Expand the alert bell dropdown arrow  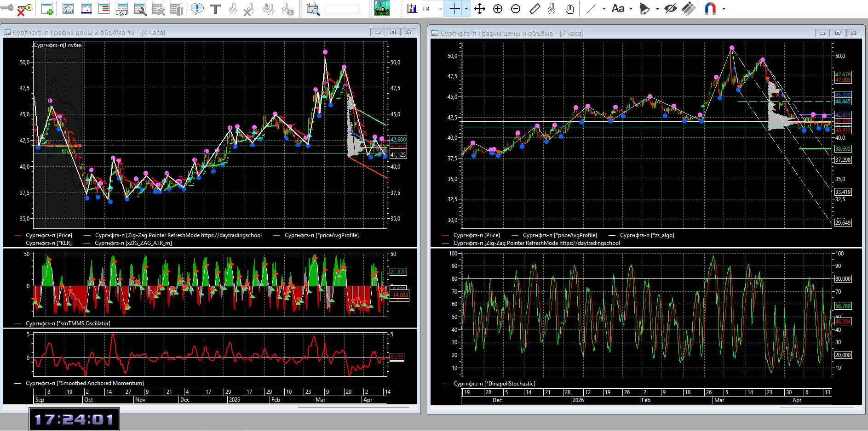(657, 9)
